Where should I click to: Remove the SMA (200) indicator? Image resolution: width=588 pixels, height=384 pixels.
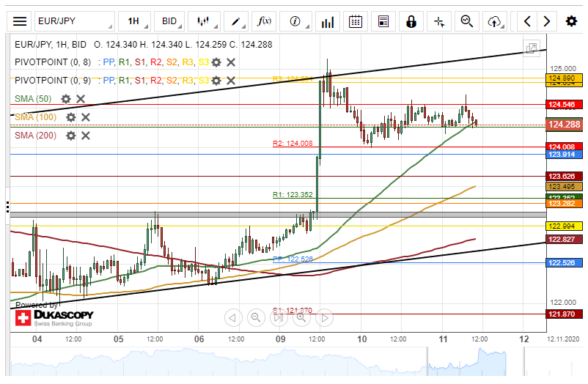click(x=86, y=136)
